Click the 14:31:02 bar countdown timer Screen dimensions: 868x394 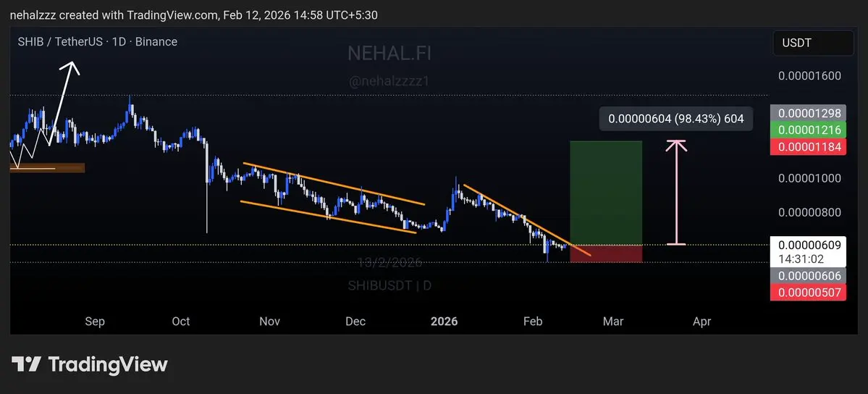click(x=801, y=258)
